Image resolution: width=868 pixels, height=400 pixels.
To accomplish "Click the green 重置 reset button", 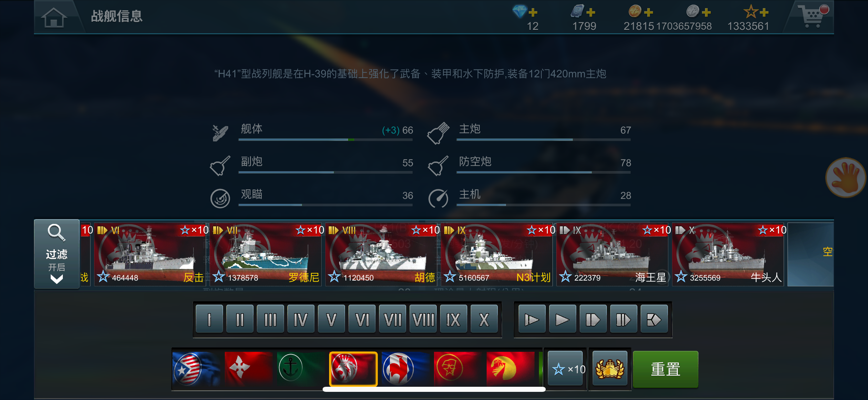I will tap(666, 369).
